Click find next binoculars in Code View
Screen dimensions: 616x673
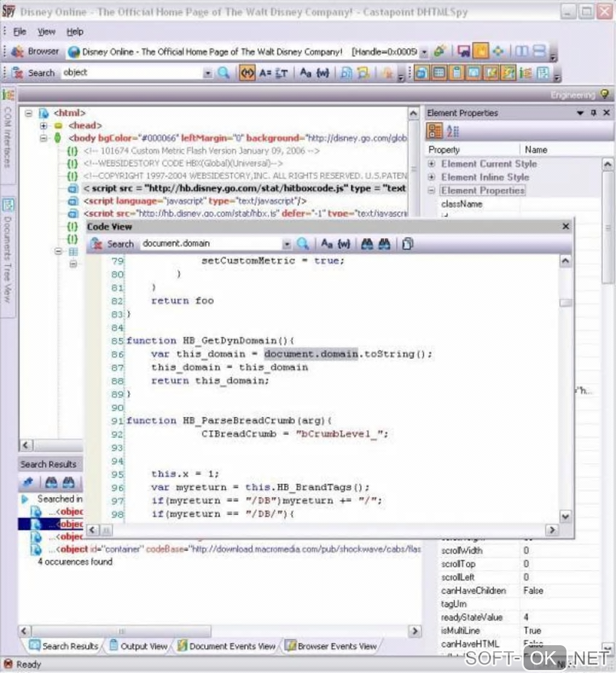(384, 244)
